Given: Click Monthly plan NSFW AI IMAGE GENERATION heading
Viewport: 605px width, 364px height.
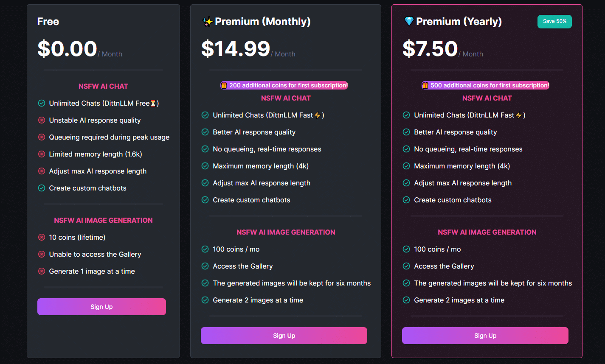Looking at the screenshot, I should (286, 232).
